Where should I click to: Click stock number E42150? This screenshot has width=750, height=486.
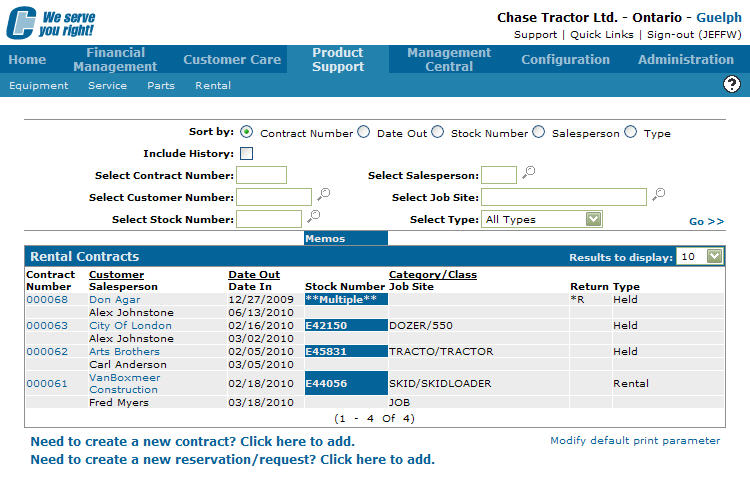point(346,325)
